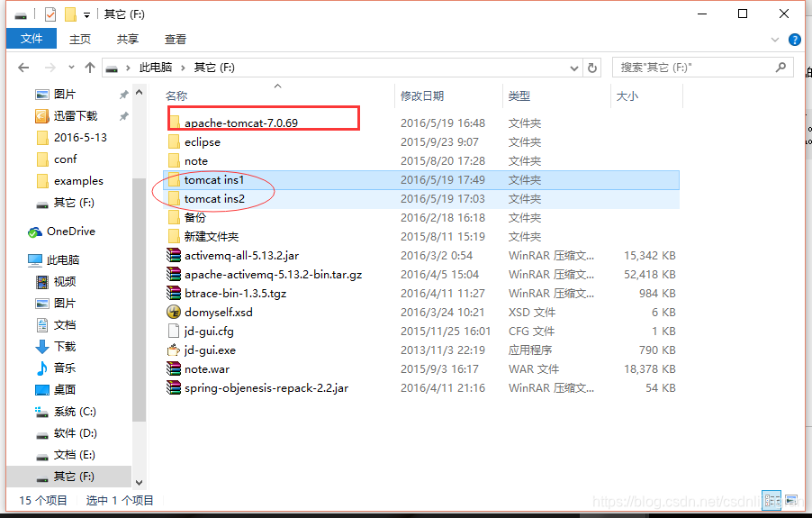
Task: Select the note folder icon
Action: [x=174, y=161]
